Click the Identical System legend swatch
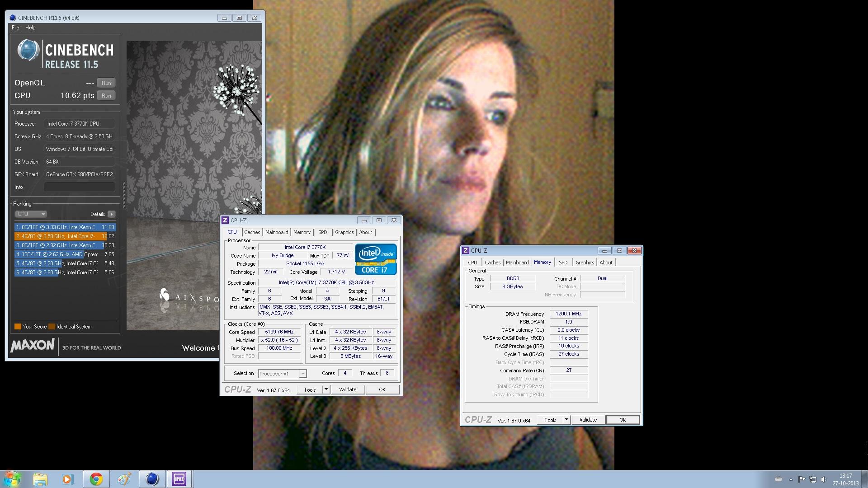868x488 pixels. tap(52, 327)
